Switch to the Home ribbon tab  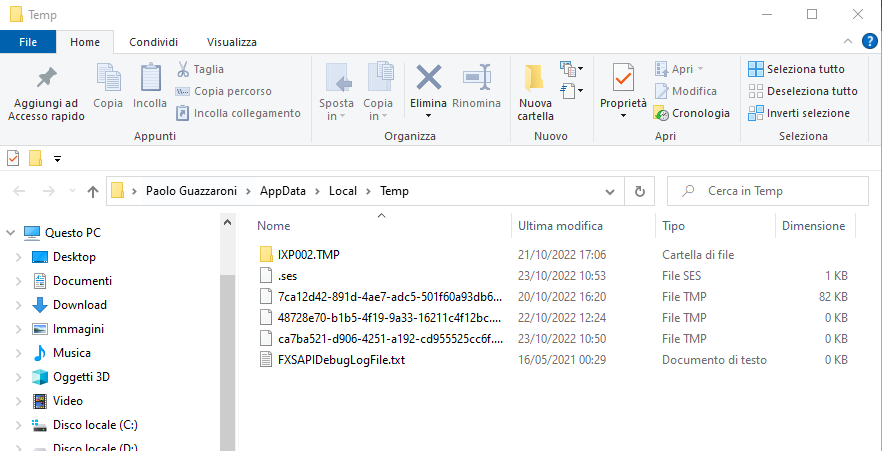click(x=85, y=42)
